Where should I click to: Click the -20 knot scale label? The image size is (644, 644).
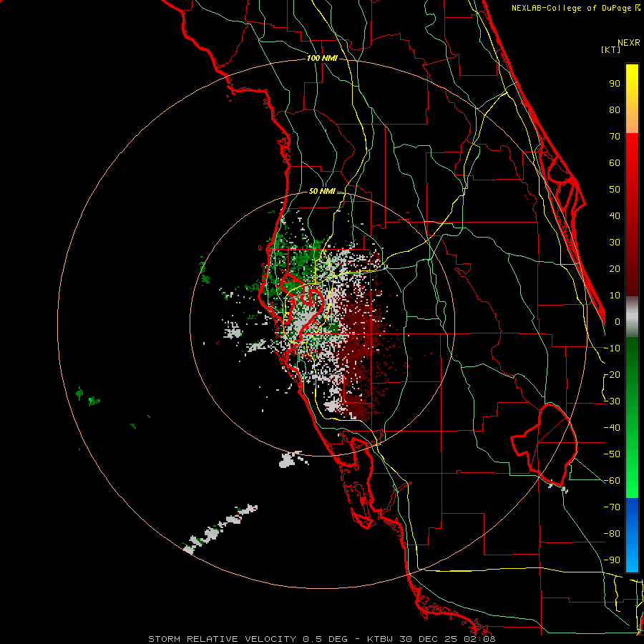[612, 375]
